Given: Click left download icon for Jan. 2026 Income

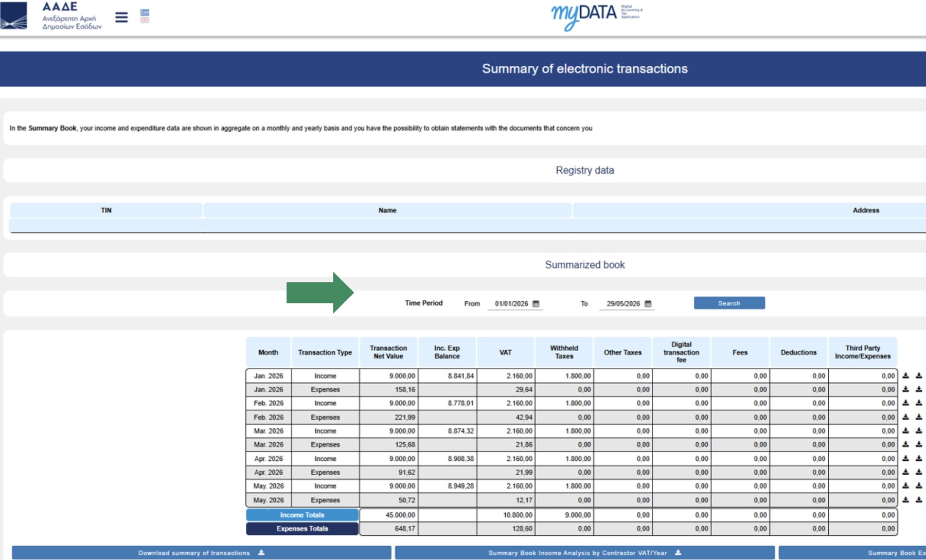Looking at the screenshot, I should click(905, 376).
